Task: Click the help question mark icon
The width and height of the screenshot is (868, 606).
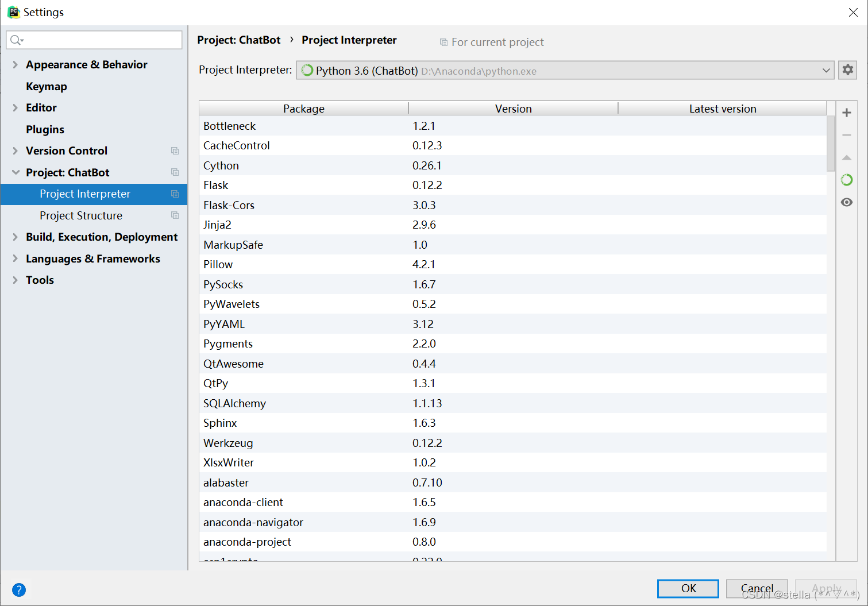Action: click(x=19, y=590)
